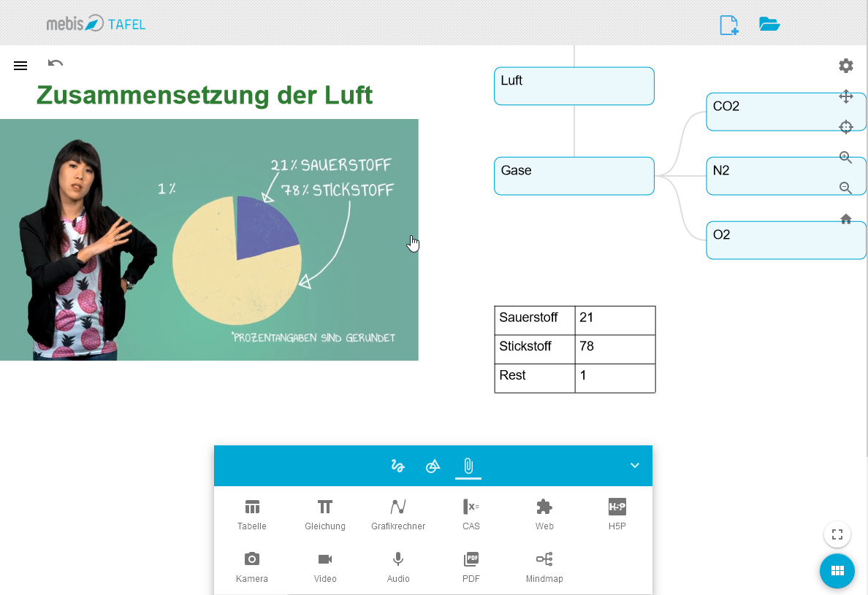
Task: Add a Mindmap to the board
Action: point(544,567)
